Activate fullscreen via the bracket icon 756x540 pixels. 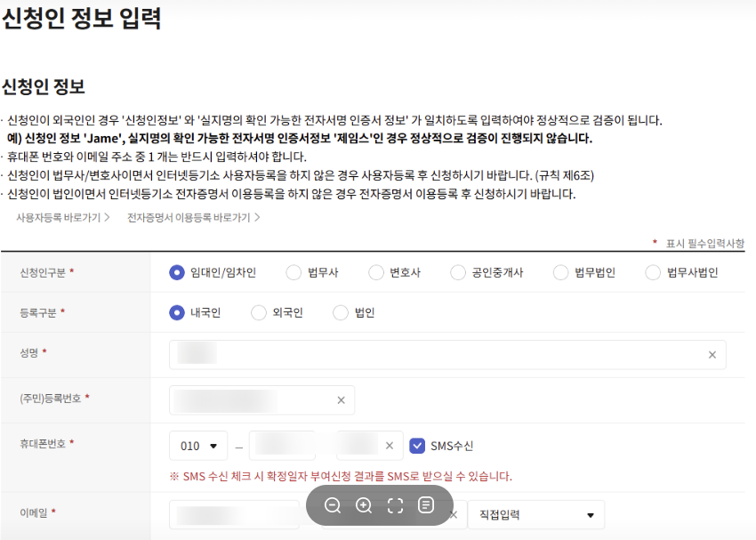point(395,505)
